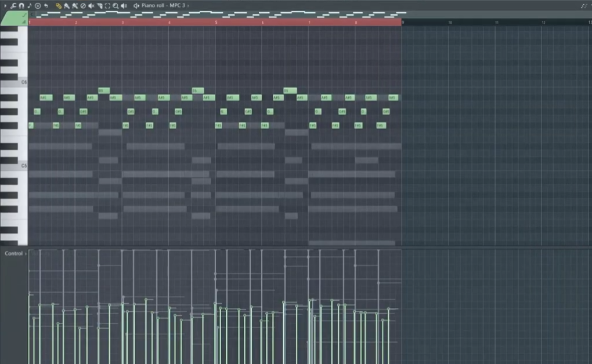Jump to bar 12 on the timeline

tap(543, 23)
